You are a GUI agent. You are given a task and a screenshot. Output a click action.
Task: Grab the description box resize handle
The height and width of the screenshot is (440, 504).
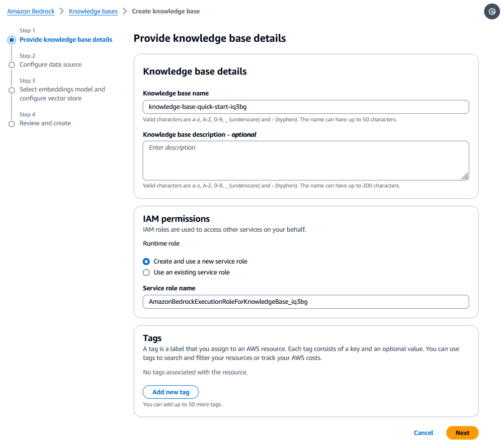(x=465, y=176)
